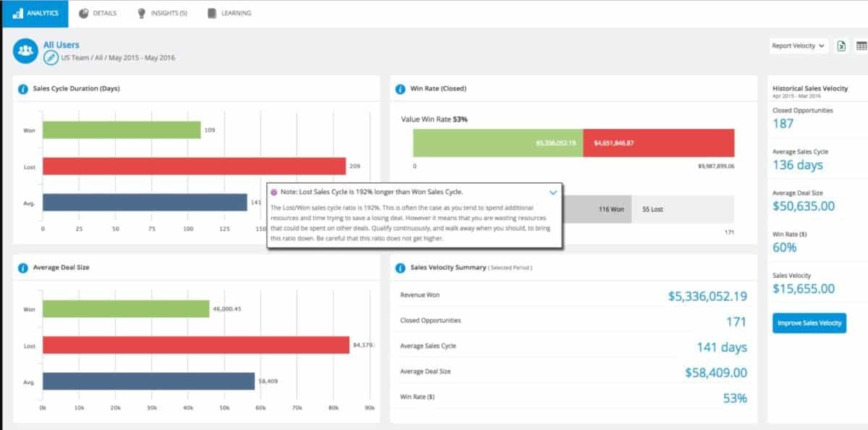Viewport: 868px width, 430px height.
Task: Go to the Learning tab
Action: coord(229,13)
